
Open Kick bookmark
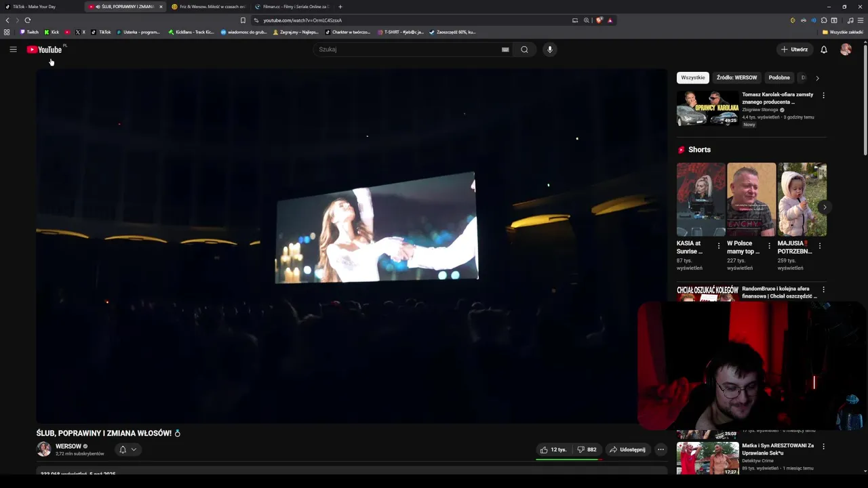(52, 32)
